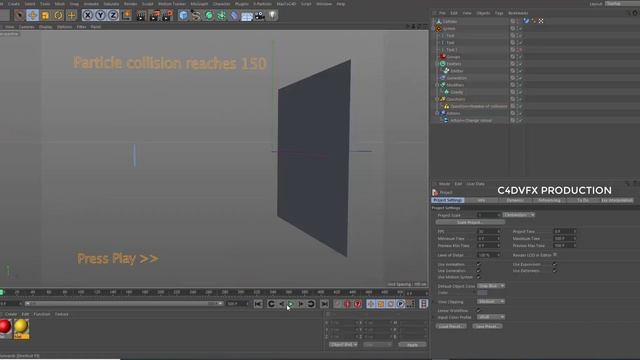
Task: Open the viewport Cameras menu
Action: [x=27, y=27]
